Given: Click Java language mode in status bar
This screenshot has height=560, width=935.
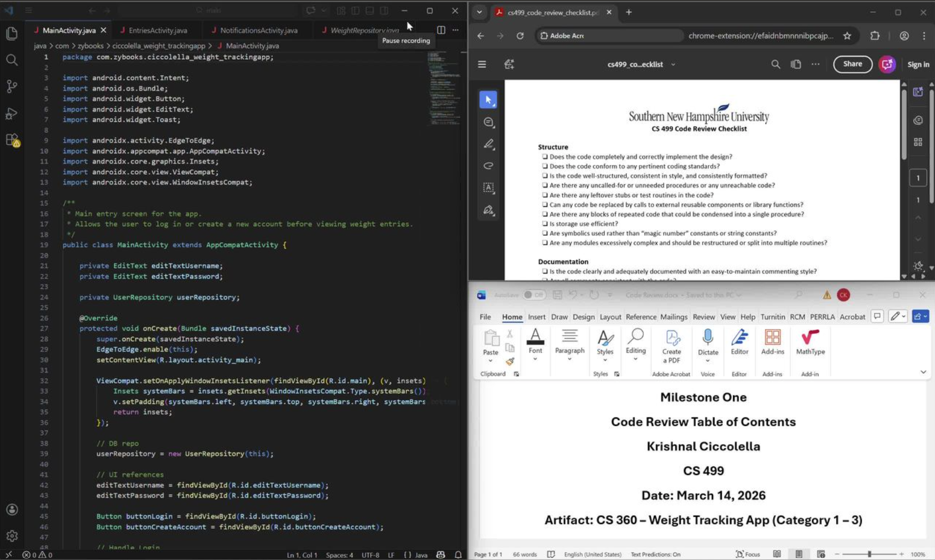Looking at the screenshot, I should 422,555.
